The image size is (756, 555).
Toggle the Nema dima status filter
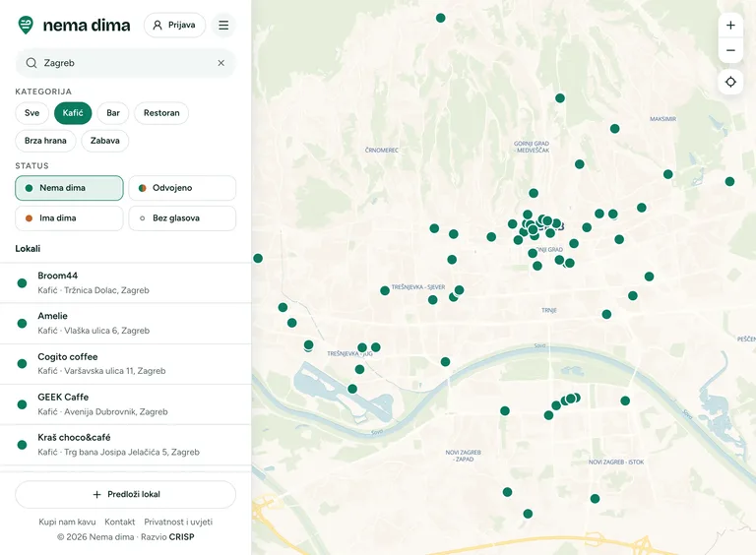tap(70, 188)
